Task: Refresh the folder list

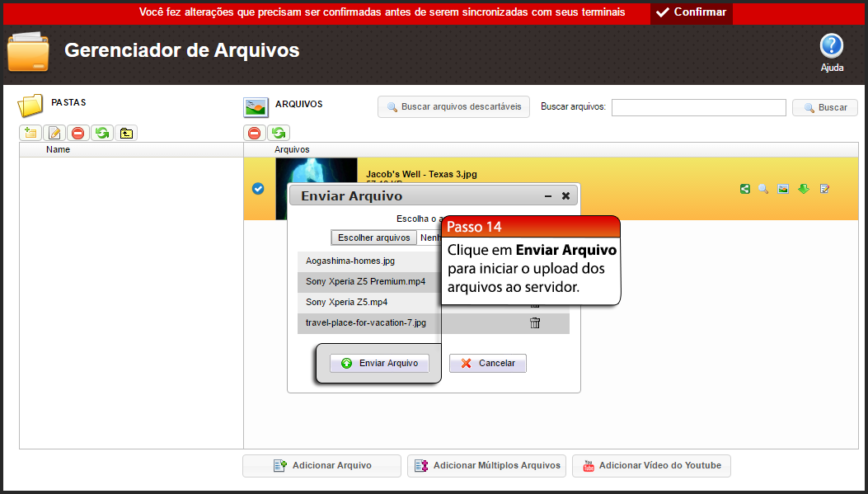Action: pyautogui.click(x=101, y=133)
